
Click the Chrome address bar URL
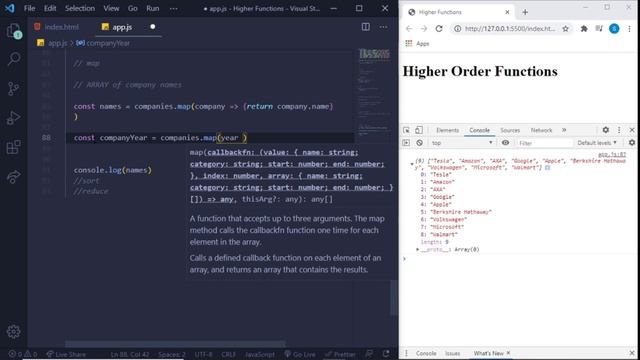510,29
